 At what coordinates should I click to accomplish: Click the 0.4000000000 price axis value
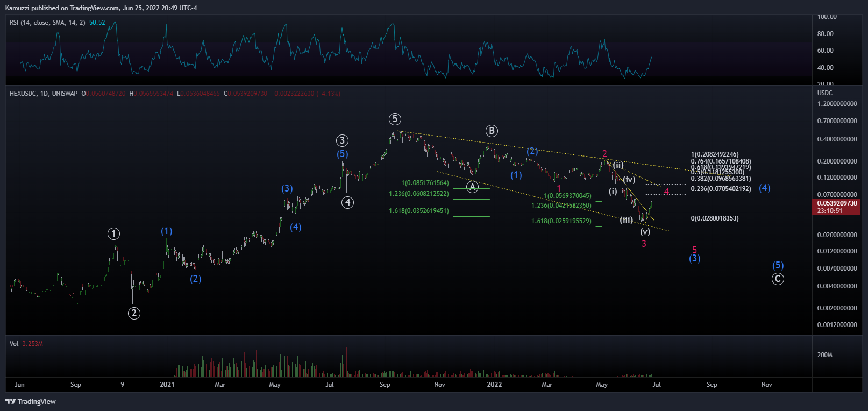837,139
